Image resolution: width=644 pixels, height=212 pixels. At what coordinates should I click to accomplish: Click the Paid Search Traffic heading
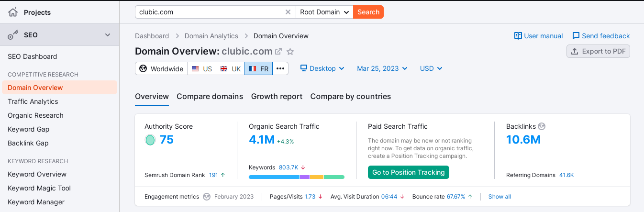pos(398,126)
